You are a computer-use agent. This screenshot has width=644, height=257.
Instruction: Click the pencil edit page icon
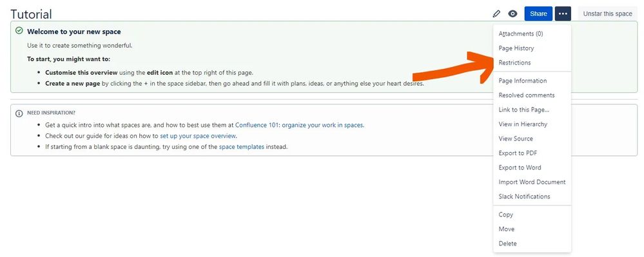[x=496, y=14]
